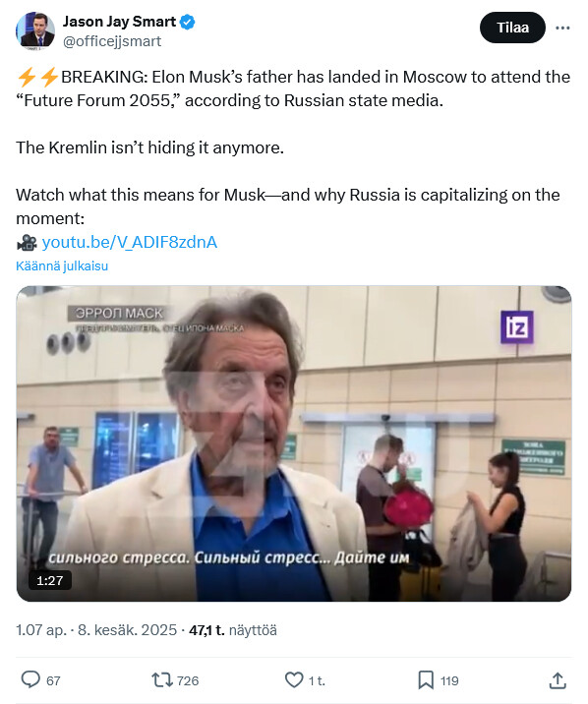588x704 pixels.
Task: Open the share upload icon
Action: coord(558,680)
